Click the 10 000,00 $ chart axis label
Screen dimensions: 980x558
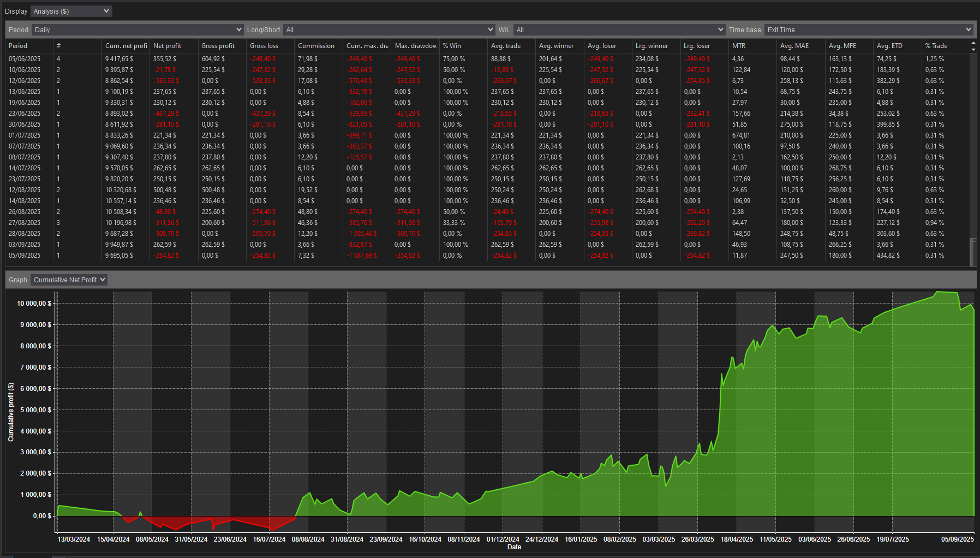click(x=34, y=304)
